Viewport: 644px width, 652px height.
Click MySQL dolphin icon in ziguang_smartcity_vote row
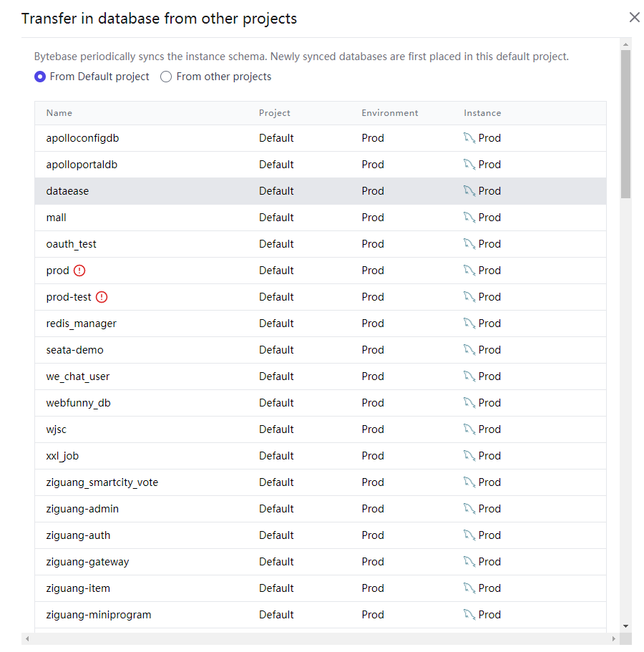tap(469, 482)
